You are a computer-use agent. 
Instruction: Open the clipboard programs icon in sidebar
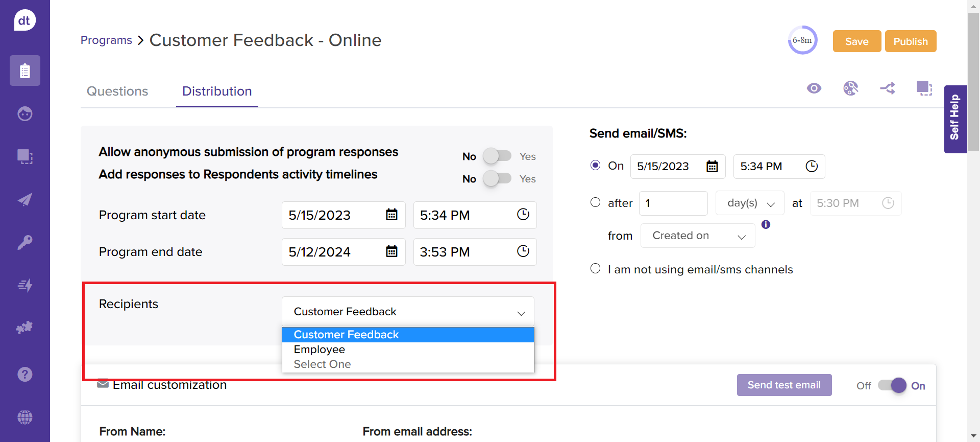(x=24, y=71)
